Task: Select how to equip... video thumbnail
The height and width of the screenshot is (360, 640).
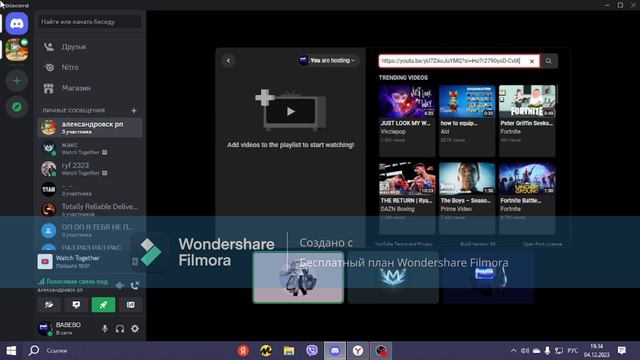Action: point(467,101)
